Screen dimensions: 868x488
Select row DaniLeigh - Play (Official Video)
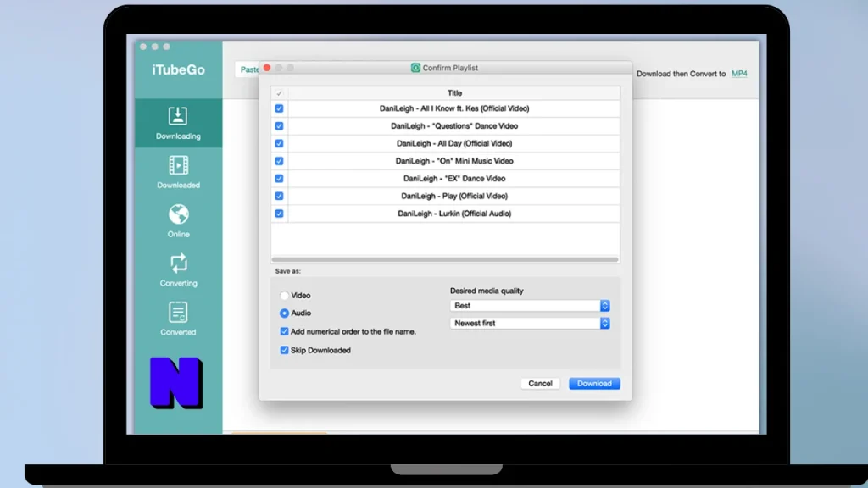[454, 196]
